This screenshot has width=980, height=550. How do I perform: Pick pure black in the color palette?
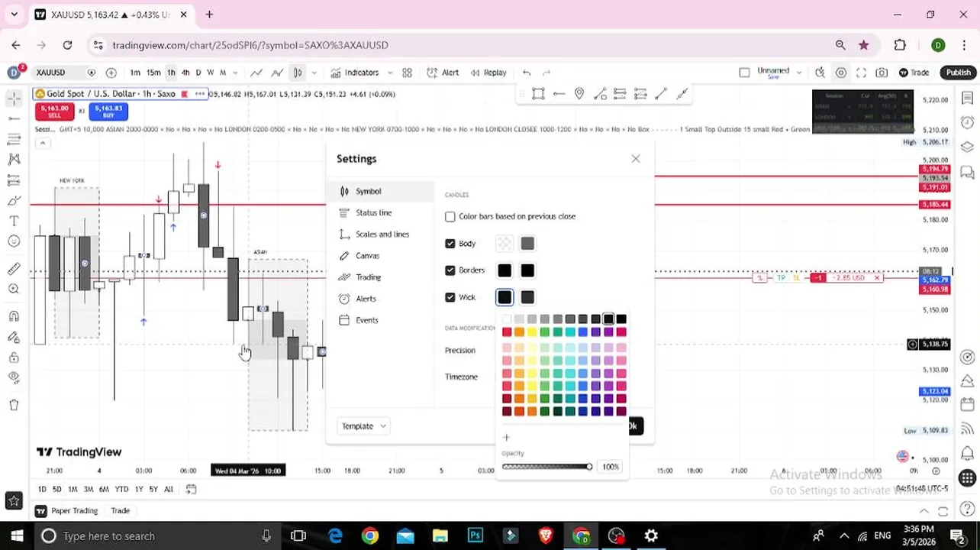[621, 319]
